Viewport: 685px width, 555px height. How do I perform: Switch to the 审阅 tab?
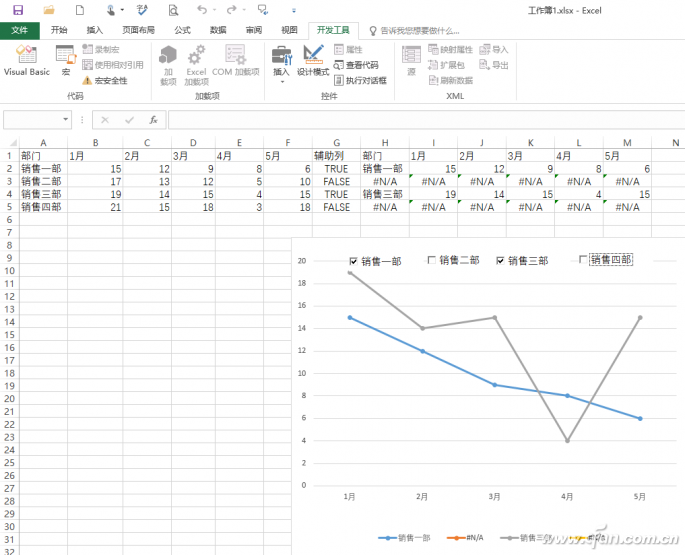click(x=254, y=30)
